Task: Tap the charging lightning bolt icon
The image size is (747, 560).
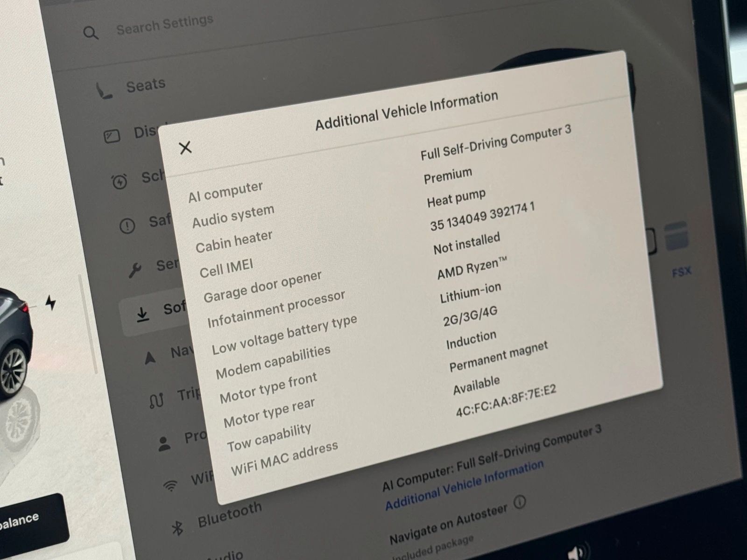Action: click(x=50, y=303)
